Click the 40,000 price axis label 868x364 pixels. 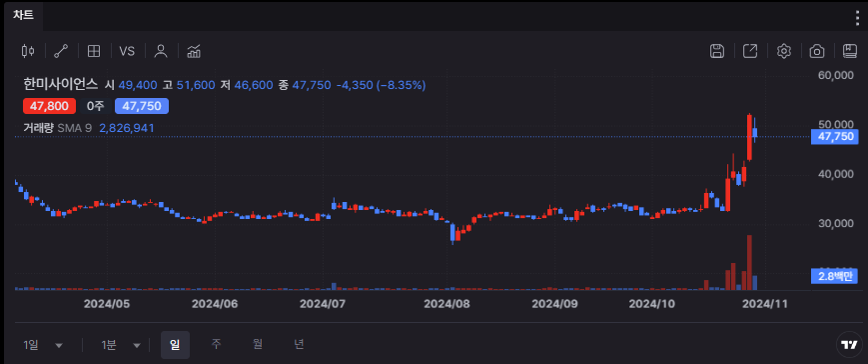[836, 174]
